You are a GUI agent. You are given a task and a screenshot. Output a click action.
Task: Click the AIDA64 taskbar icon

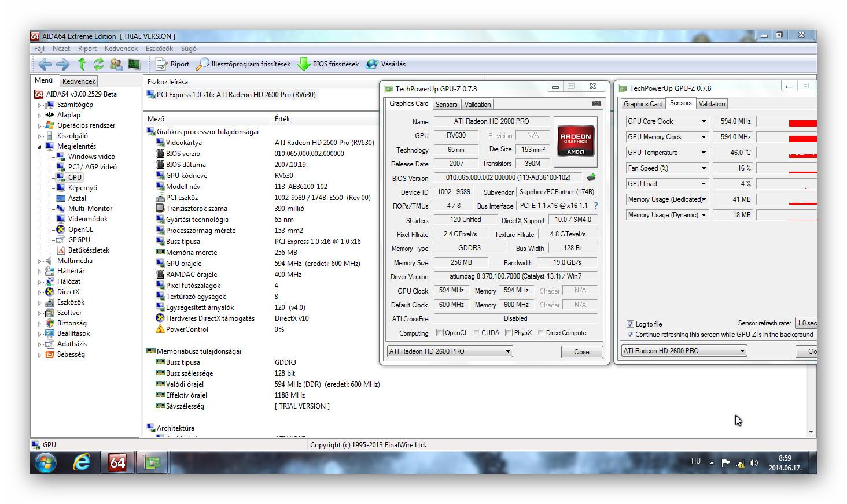coord(117,462)
